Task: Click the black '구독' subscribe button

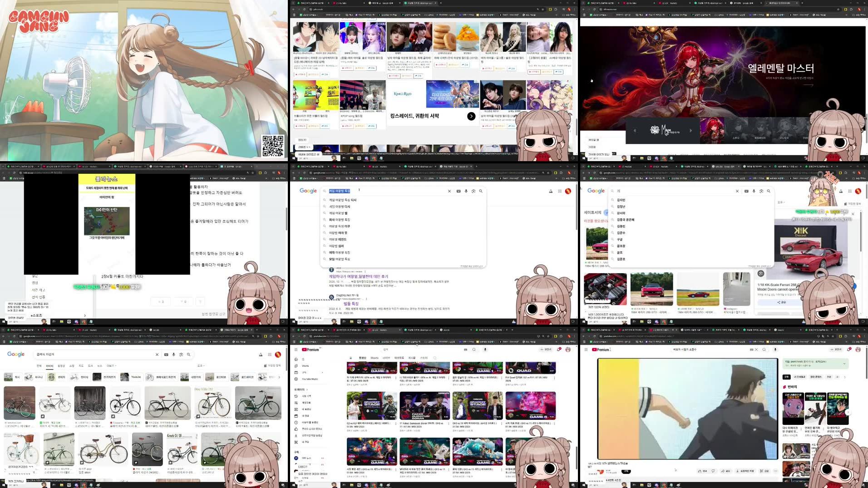Action: (x=626, y=471)
